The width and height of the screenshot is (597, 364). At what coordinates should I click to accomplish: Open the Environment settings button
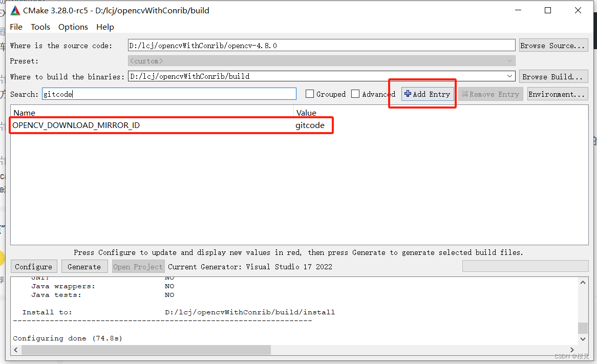pyautogui.click(x=558, y=94)
